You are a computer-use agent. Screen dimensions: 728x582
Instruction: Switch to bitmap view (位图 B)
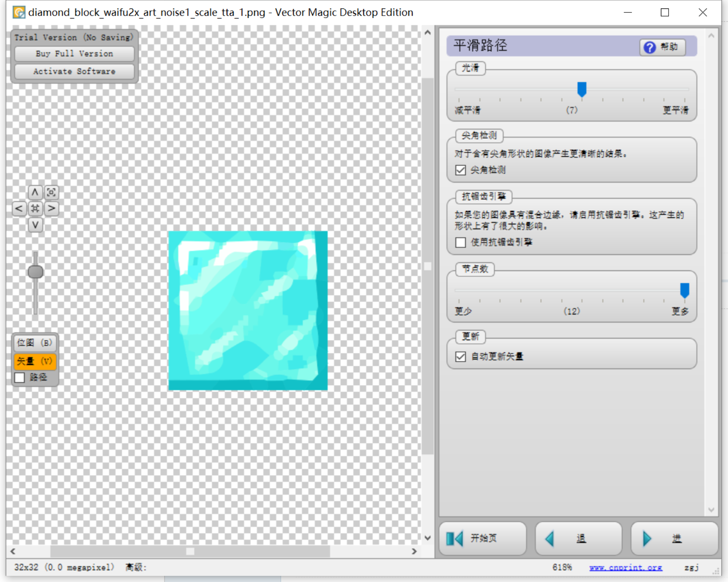point(35,343)
